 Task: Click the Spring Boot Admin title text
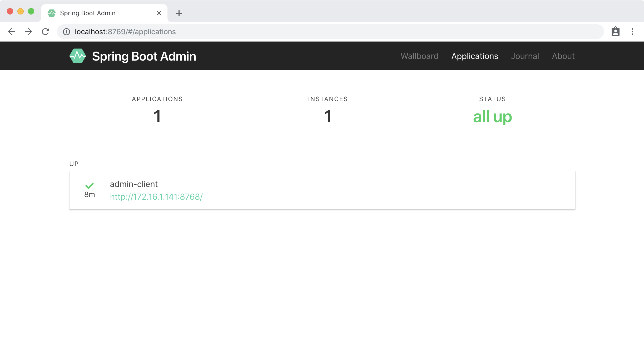pyautogui.click(x=144, y=56)
